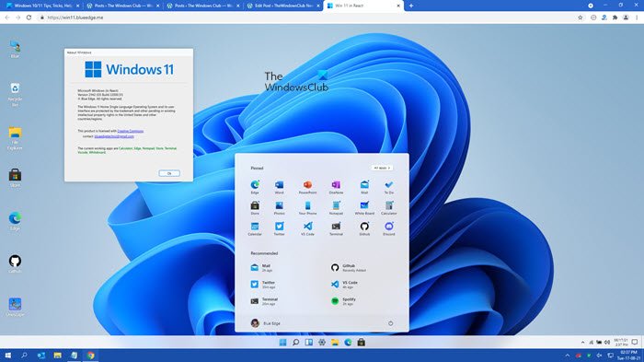Switch to Edit Post browser tab
This screenshot has height=362, width=644.
[283, 6]
